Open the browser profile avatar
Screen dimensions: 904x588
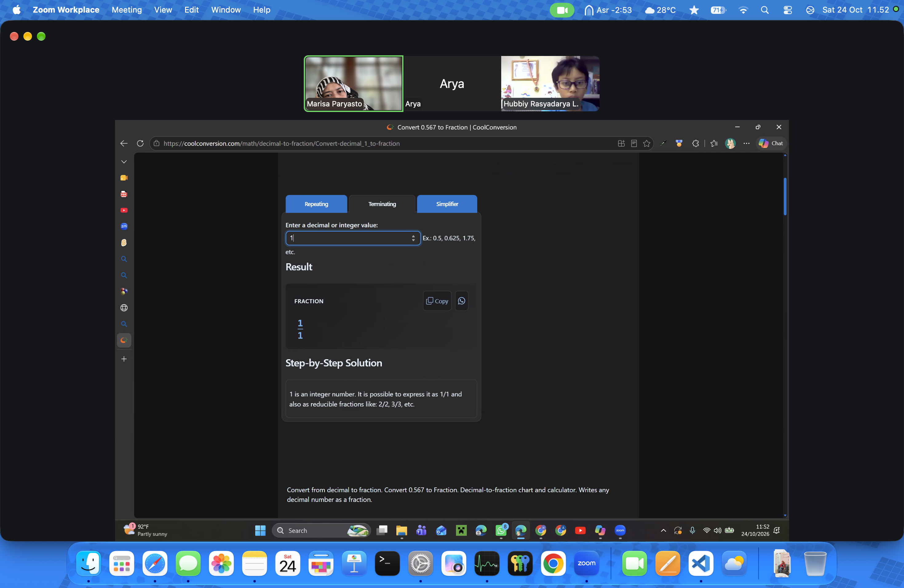(730, 144)
